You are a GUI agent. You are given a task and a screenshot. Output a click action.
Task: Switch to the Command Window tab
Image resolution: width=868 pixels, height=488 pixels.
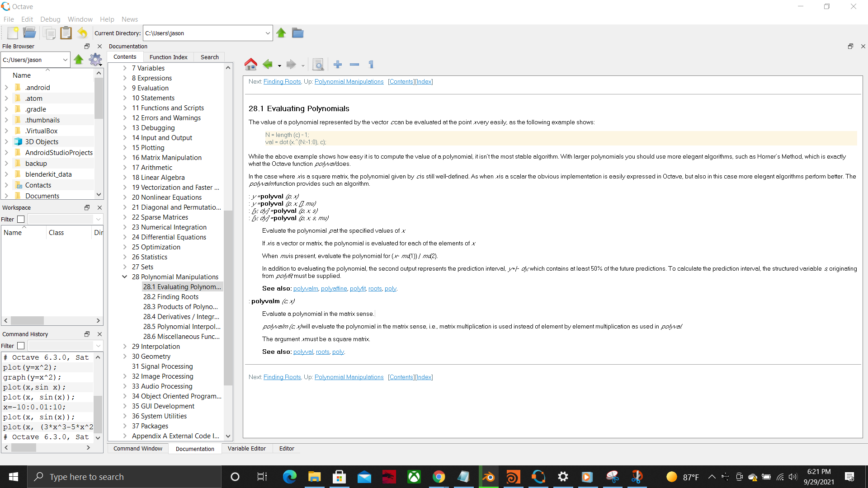[137, 449]
